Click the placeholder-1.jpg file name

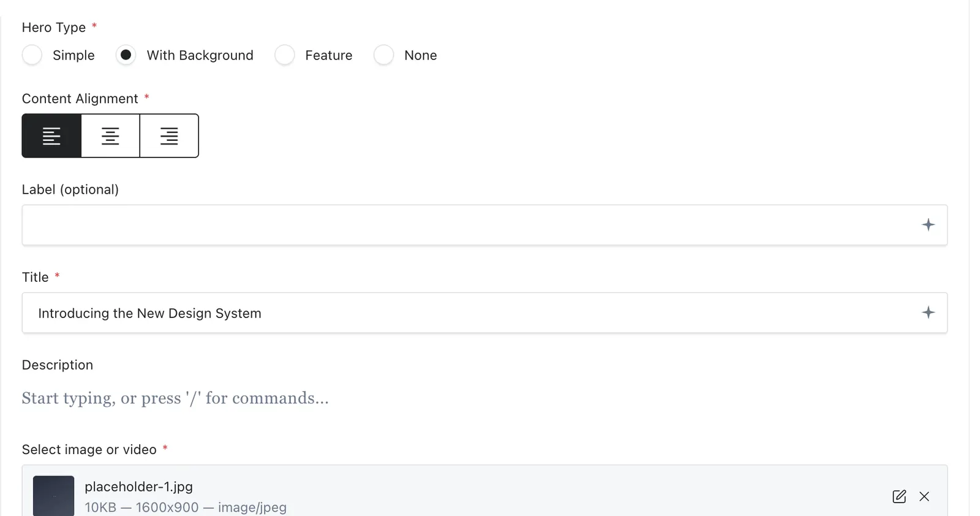pos(138,487)
